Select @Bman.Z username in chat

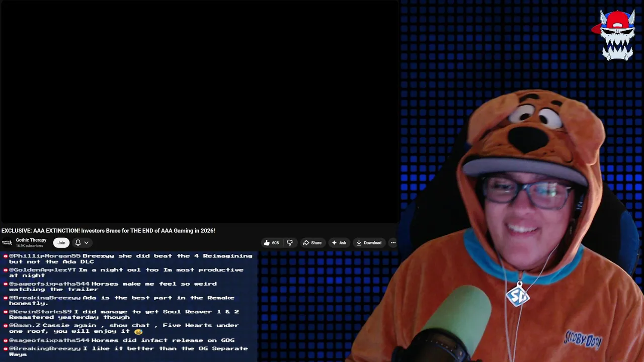(25, 325)
